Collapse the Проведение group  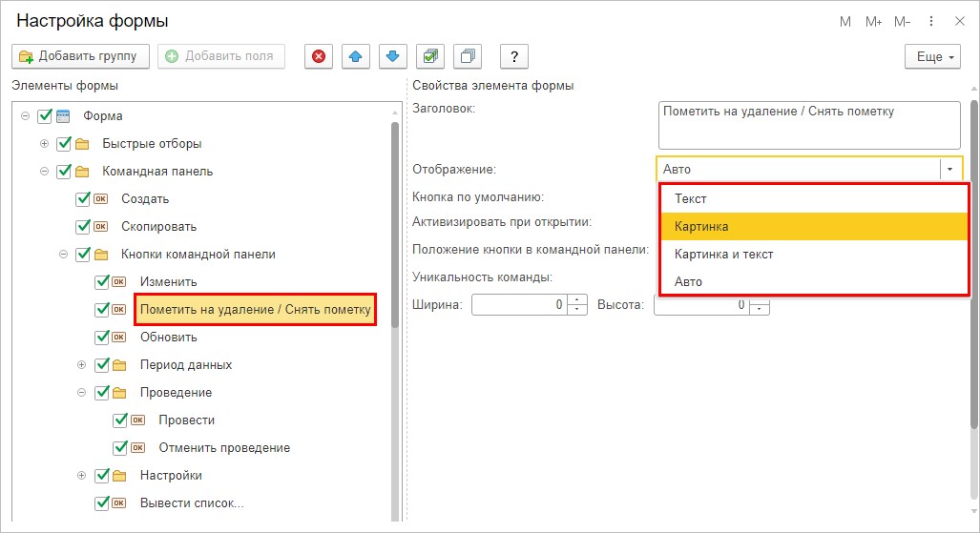(82, 392)
